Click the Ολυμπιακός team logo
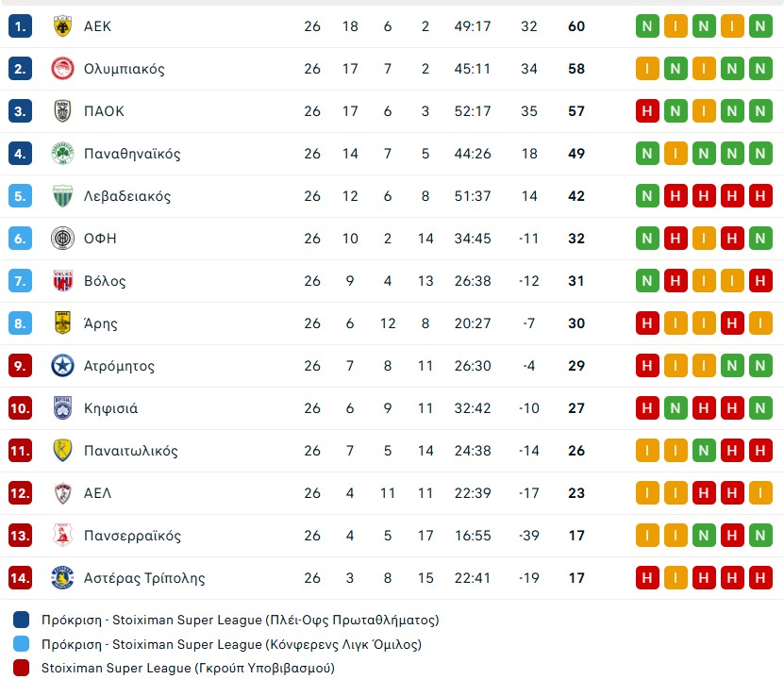Screen dimensions: 784x679 point(63,69)
